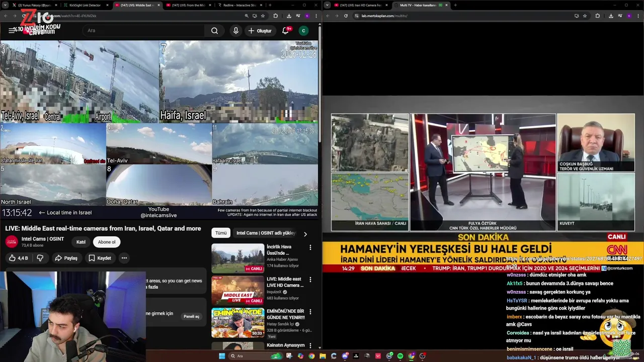This screenshot has height=362, width=644.
Task: Open the tab search dropdown in left browser
Action: [x=6, y=5]
